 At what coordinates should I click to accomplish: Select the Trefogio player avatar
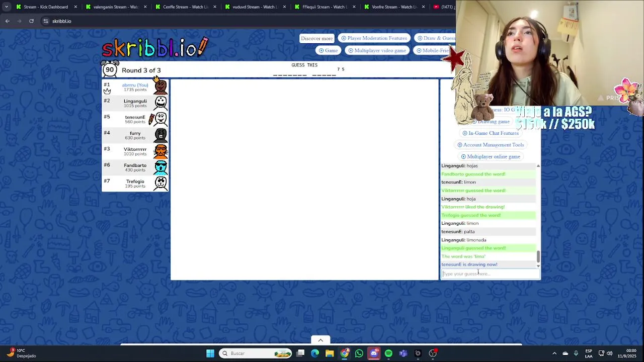160,184
